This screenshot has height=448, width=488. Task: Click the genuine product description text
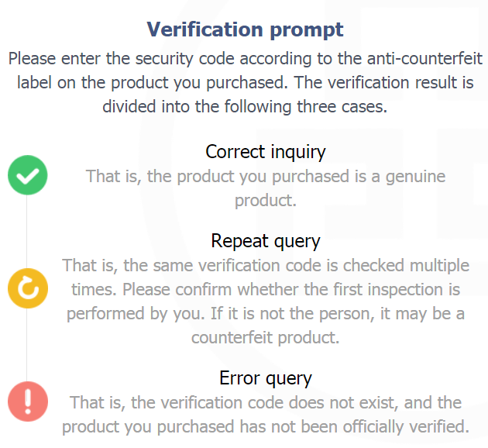(x=266, y=188)
